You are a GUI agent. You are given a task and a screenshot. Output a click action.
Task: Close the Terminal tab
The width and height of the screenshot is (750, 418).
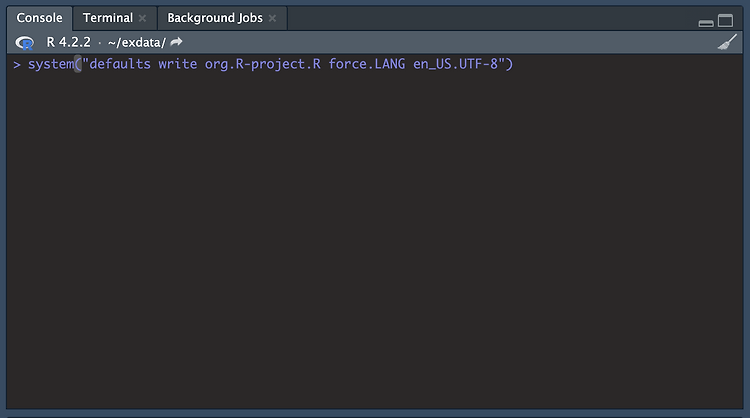pyautogui.click(x=143, y=18)
